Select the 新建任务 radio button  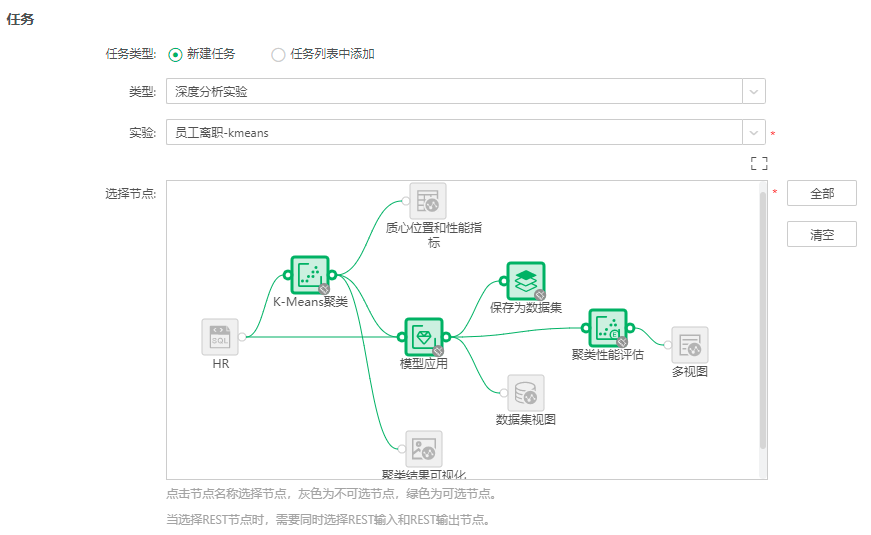pos(175,55)
